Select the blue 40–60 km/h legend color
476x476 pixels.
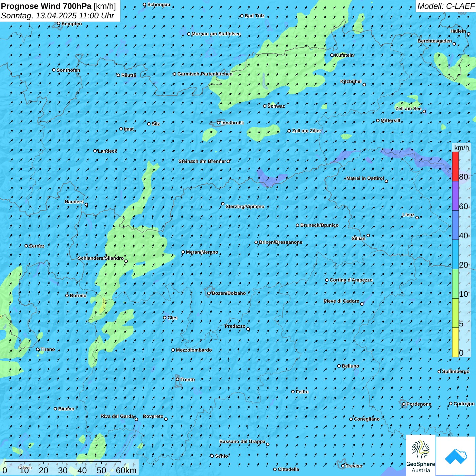pyautogui.click(x=455, y=225)
